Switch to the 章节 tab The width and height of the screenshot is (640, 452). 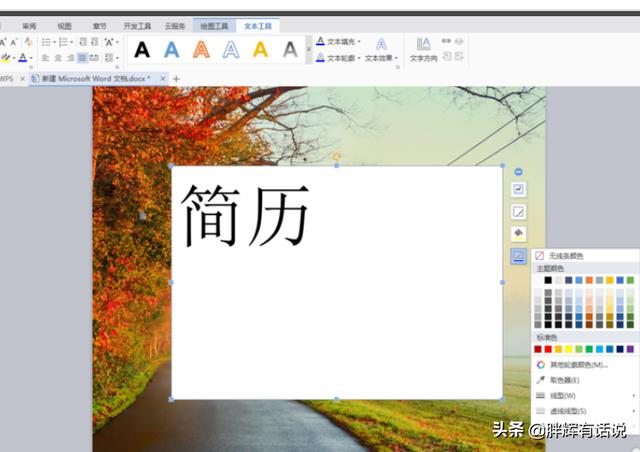(99, 26)
